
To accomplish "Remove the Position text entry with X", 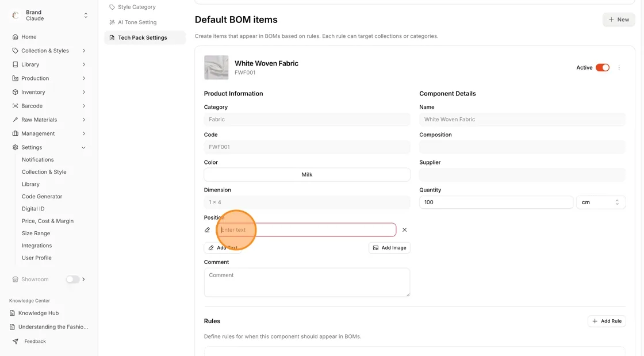I will (x=405, y=230).
